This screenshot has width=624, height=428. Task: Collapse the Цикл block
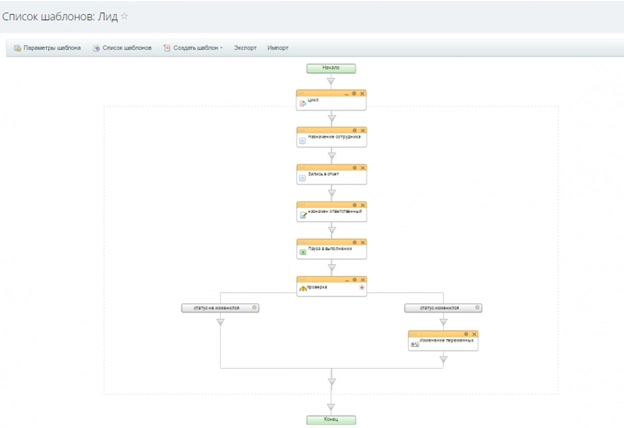tap(346, 93)
